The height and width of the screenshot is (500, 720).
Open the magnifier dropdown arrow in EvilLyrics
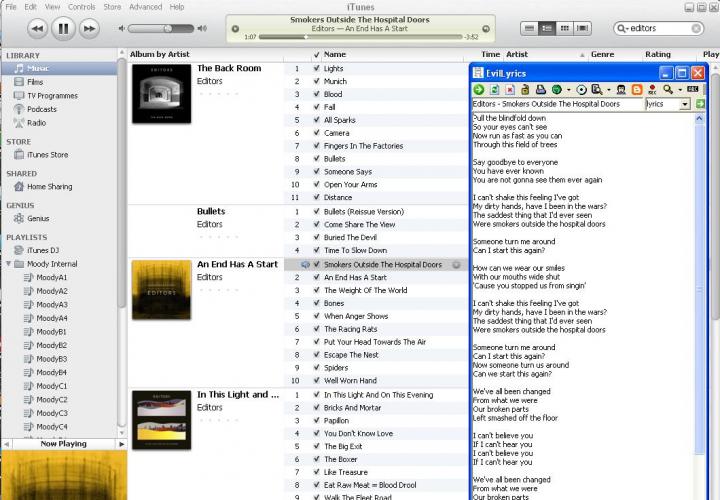click(680, 90)
